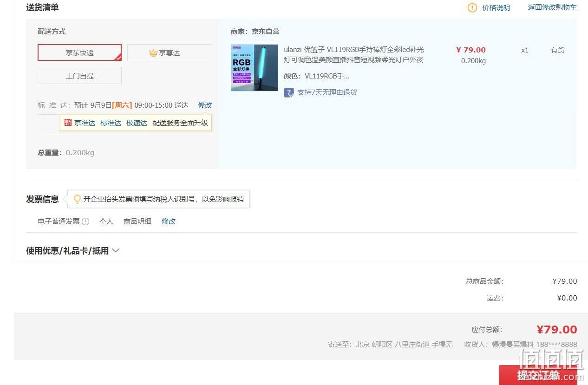The image size is (588, 385).
Task: Click 支持7天无理由退货 text
Action: click(327, 92)
